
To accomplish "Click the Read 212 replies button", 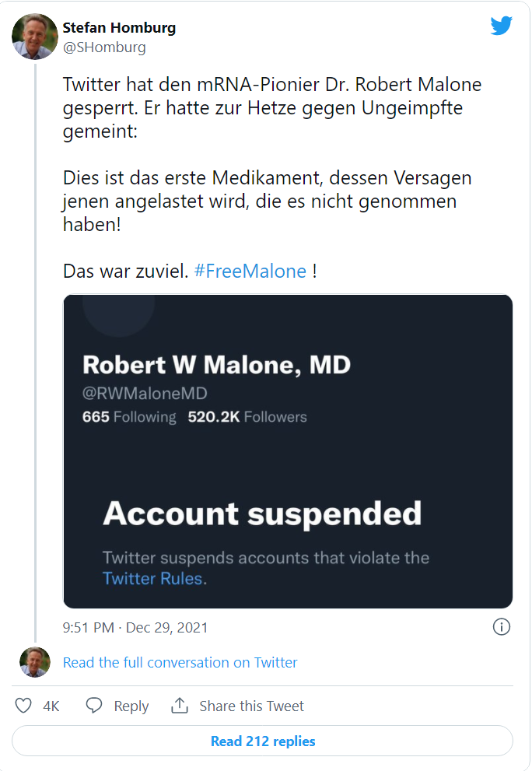I will pyautogui.click(x=263, y=741).
